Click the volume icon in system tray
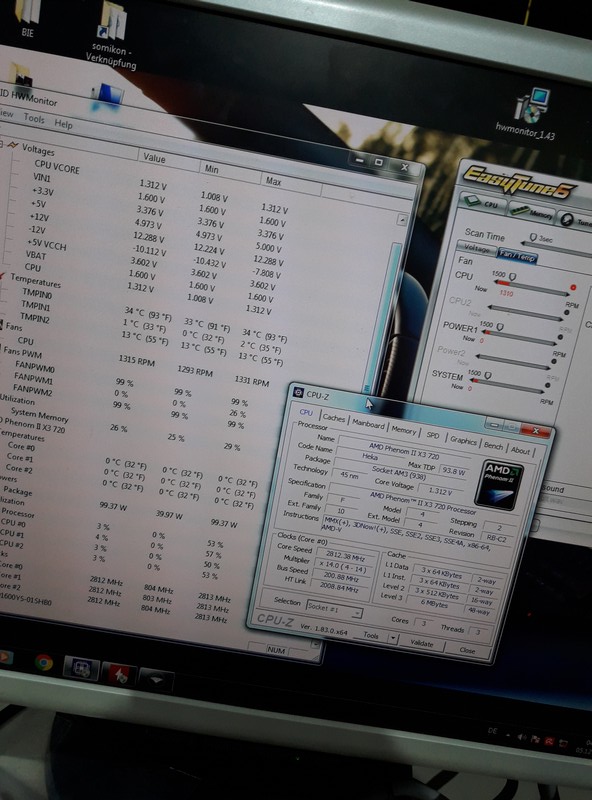 [522, 737]
